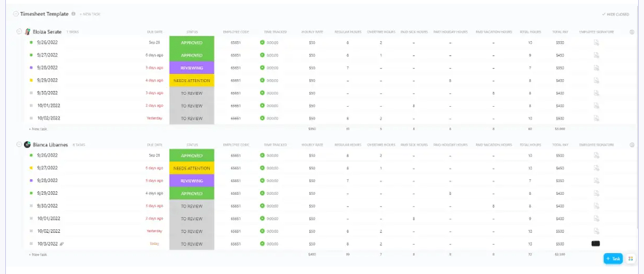The width and height of the screenshot is (644, 274).
Task: Click 'Yesterday' due date on Eloiza's 10/02/2022
Action: [x=155, y=118]
